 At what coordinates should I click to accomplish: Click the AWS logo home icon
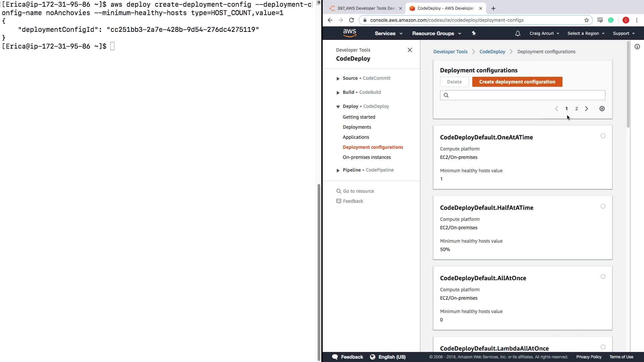point(350,33)
